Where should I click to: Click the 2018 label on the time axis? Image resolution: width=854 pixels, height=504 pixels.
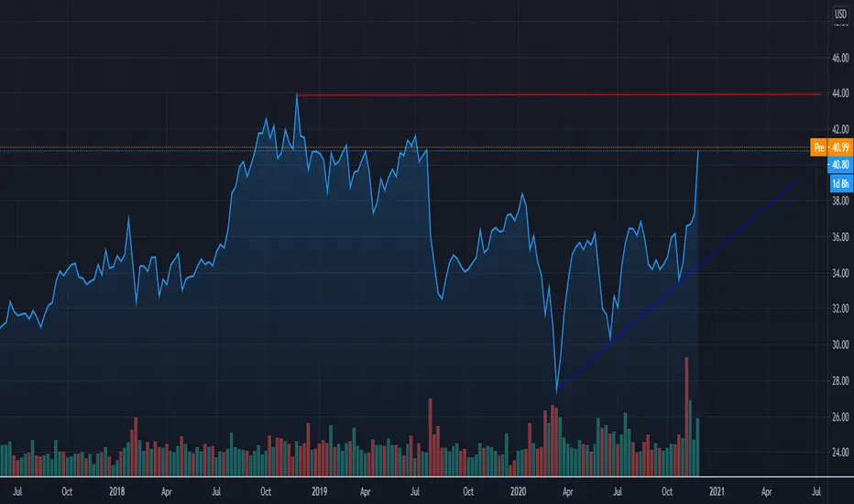pos(116,491)
